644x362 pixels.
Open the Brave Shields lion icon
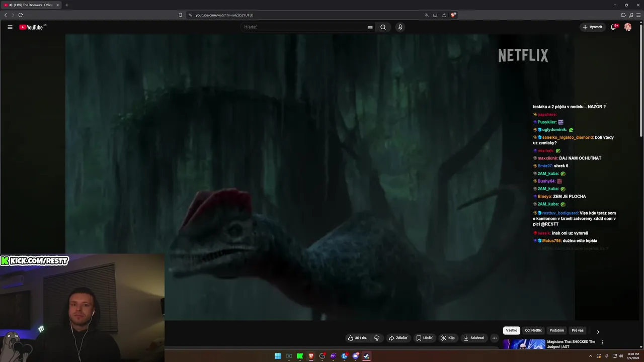[x=453, y=15]
